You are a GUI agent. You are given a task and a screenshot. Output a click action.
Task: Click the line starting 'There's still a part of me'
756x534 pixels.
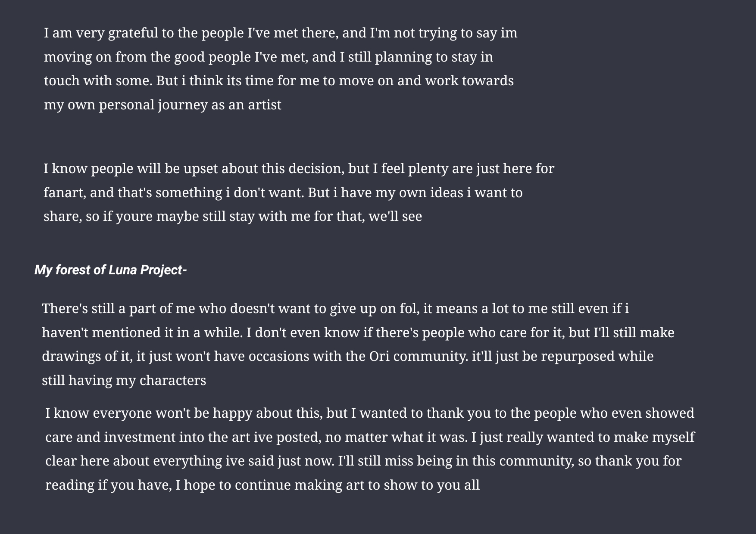tap(335, 309)
